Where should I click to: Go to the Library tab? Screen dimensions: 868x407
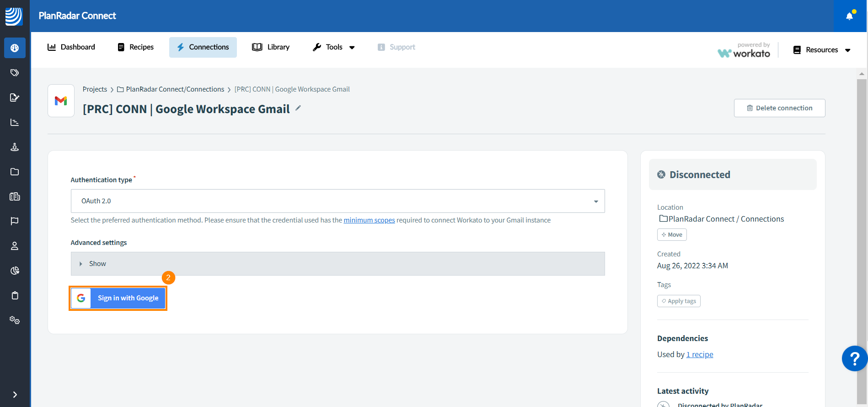[x=271, y=47]
